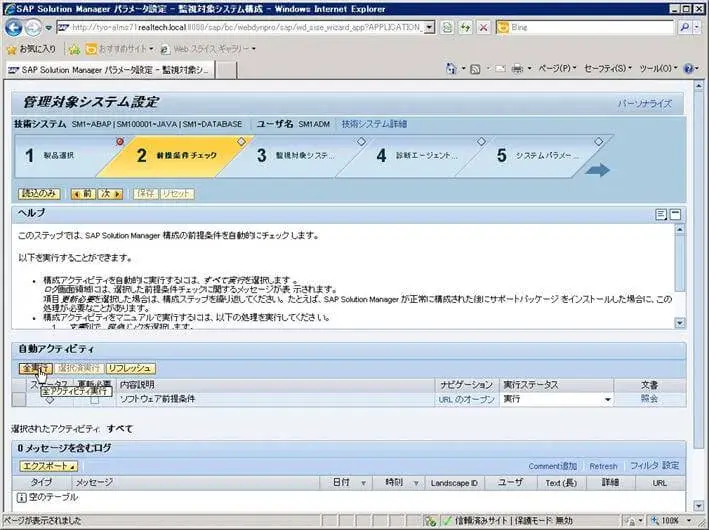The image size is (709, 530).
Task: Click the Home icon in command bar
Action: (451, 69)
